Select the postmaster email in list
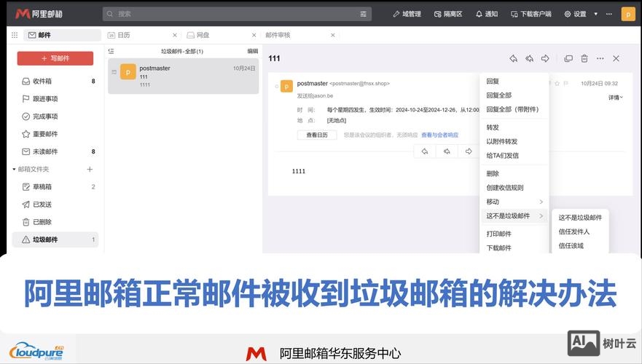The image size is (642, 364). pos(184,76)
